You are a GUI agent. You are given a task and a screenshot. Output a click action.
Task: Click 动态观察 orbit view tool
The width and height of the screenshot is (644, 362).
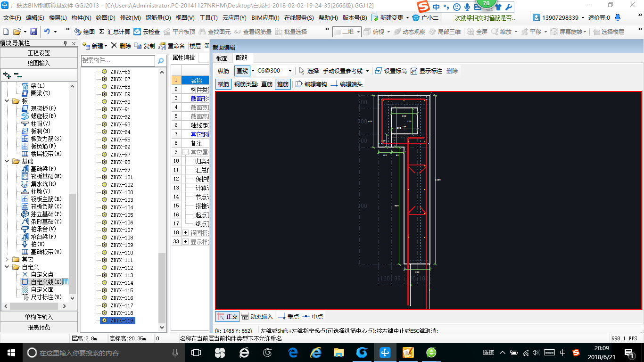[x=410, y=32]
